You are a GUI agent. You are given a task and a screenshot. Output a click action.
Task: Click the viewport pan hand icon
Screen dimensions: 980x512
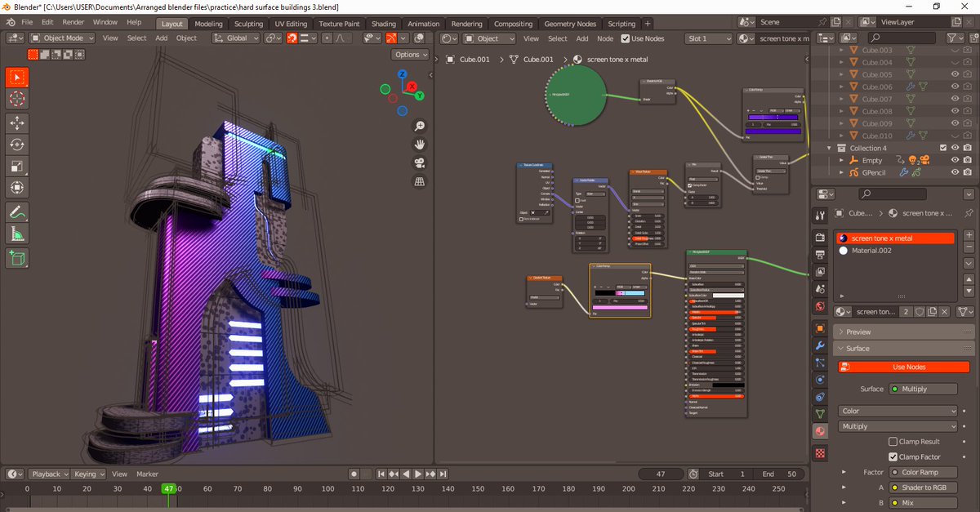click(x=419, y=145)
